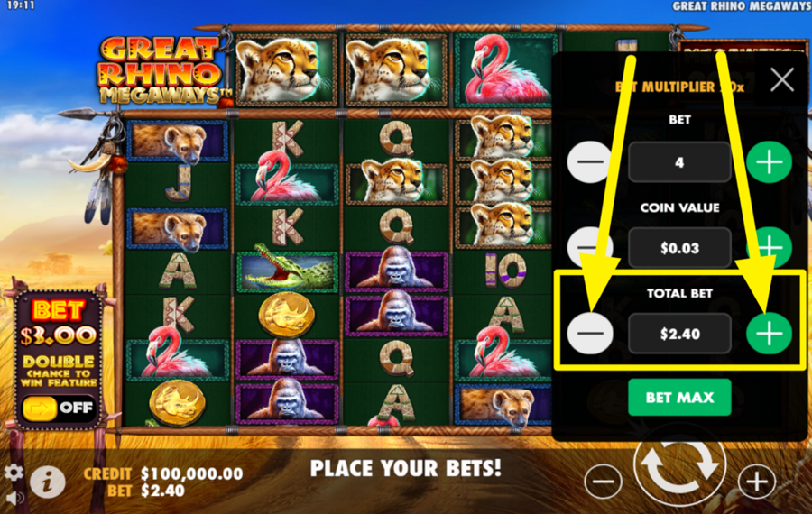Decrease Coin Value with minus
This screenshot has width=812, height=514.
tap(590, 248)
